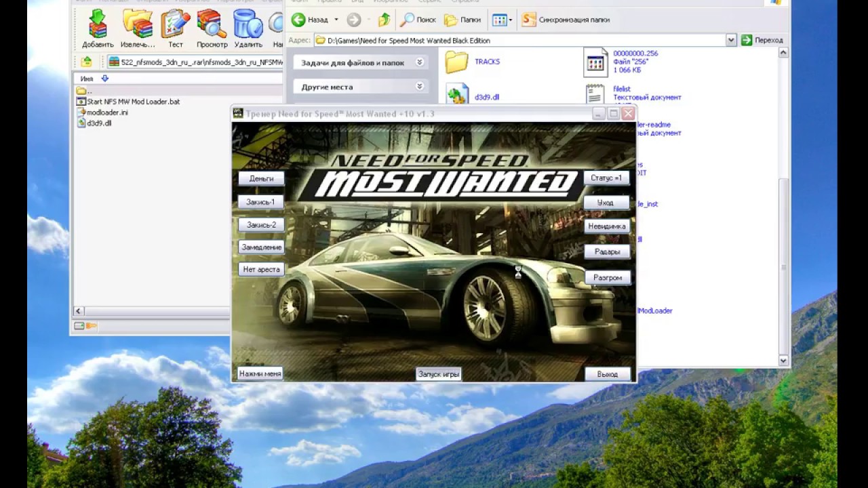The width and height of the screenshot is (868, 488).
Task: Open the Назад history dropdown arrow
Action: click(x=336, y=20)
